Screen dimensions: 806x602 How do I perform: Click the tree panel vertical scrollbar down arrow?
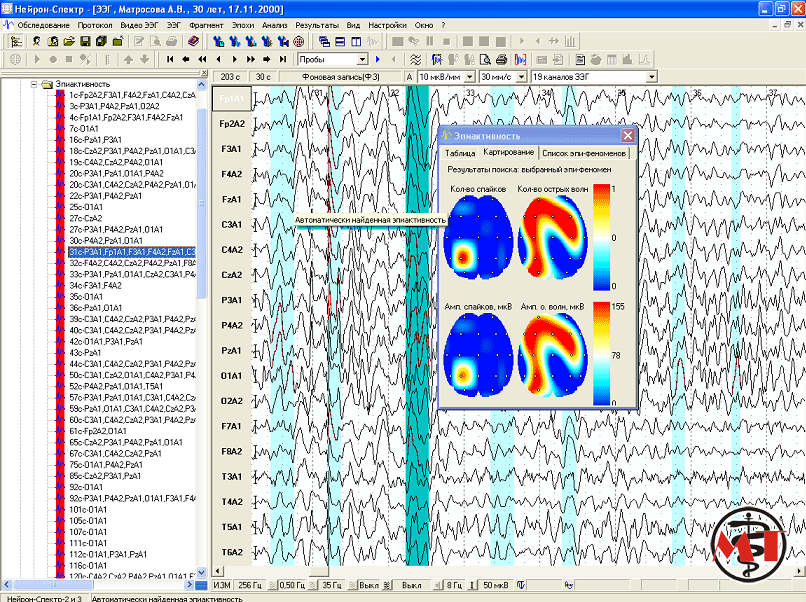point(202,572)
